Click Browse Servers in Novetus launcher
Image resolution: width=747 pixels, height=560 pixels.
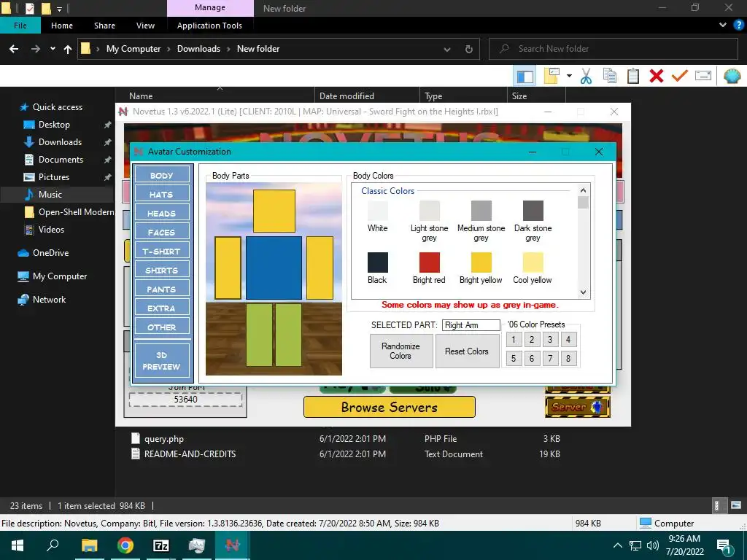click(x=390, y=407)
